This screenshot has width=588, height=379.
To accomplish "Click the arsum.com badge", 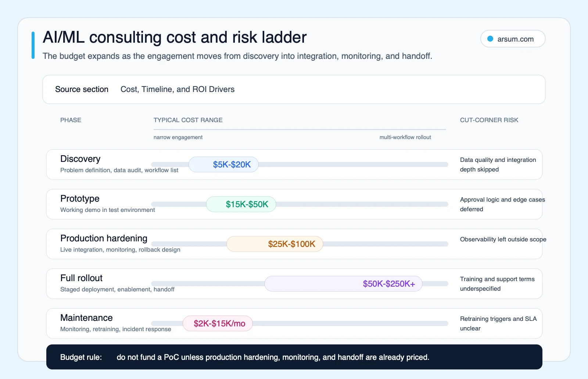I will pos(513,39).
